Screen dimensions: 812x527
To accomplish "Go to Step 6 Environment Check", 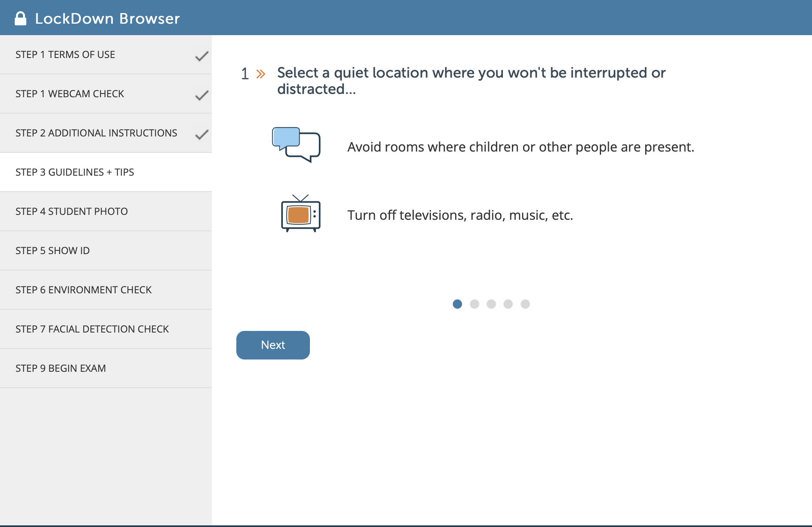I will point(106,290).
